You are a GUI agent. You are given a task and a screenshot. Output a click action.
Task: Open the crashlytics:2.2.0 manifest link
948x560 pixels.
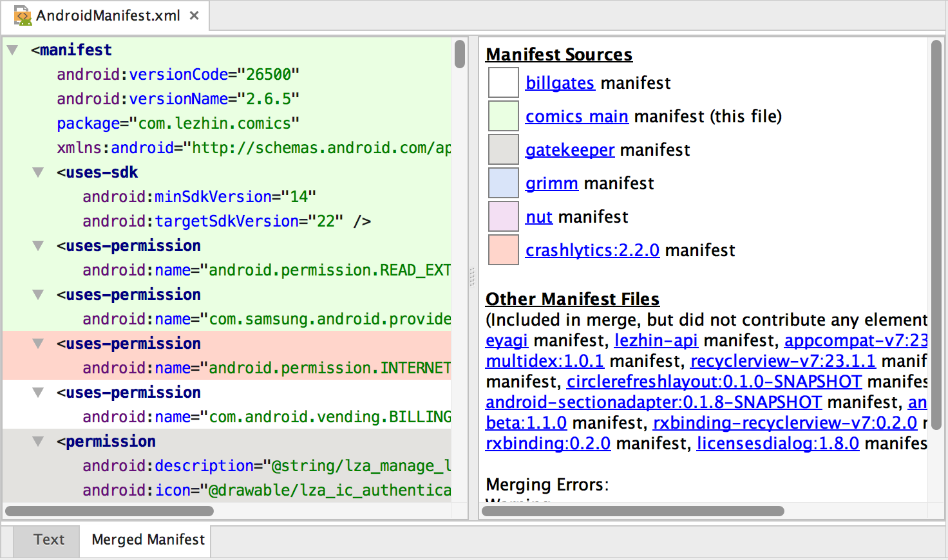[592, 250]
